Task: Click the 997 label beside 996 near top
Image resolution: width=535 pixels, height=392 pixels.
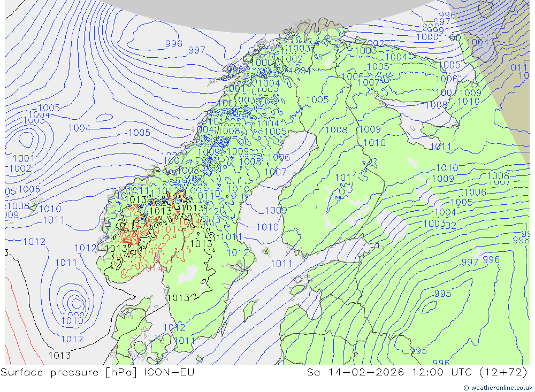Action: [197, 50]
